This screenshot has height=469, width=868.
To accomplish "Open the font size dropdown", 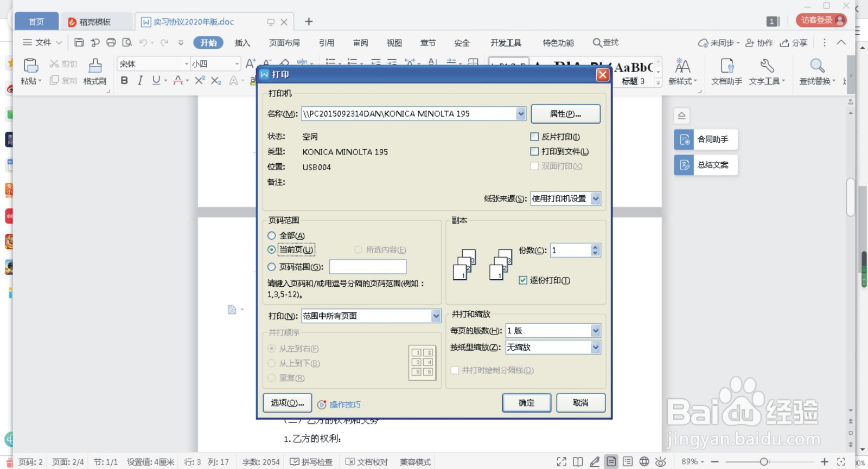I will tap(237, 64).
